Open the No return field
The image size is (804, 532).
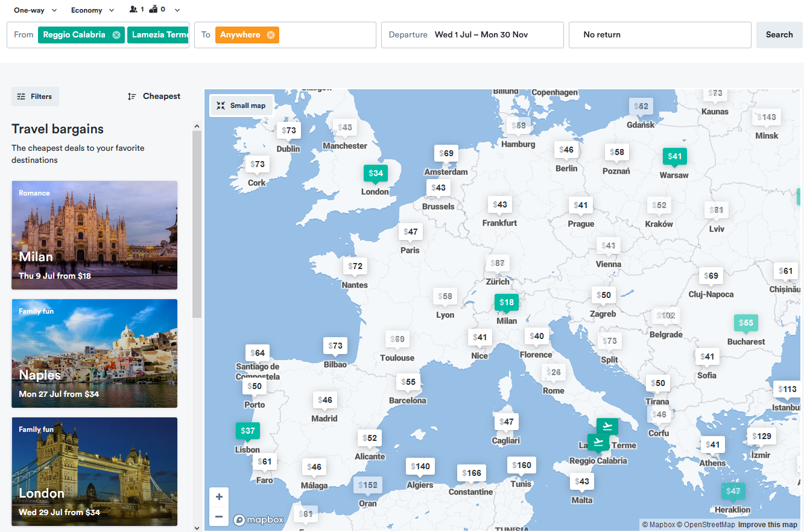(660, 35)
